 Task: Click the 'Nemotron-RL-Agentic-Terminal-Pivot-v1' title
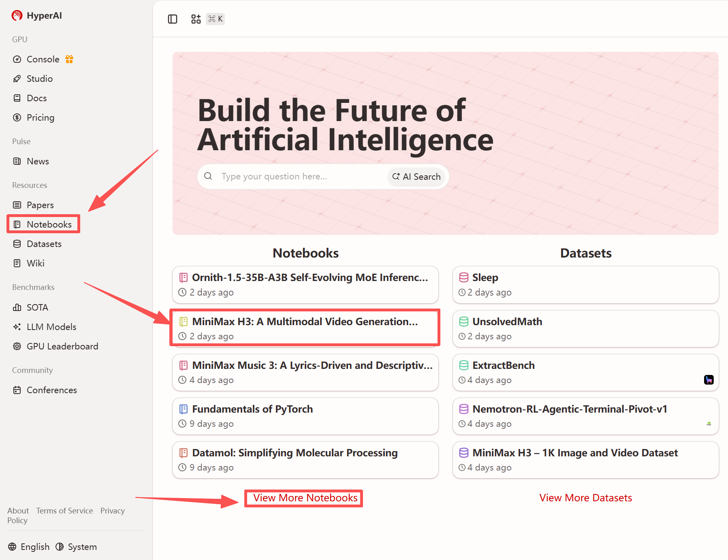click(570, 409)
